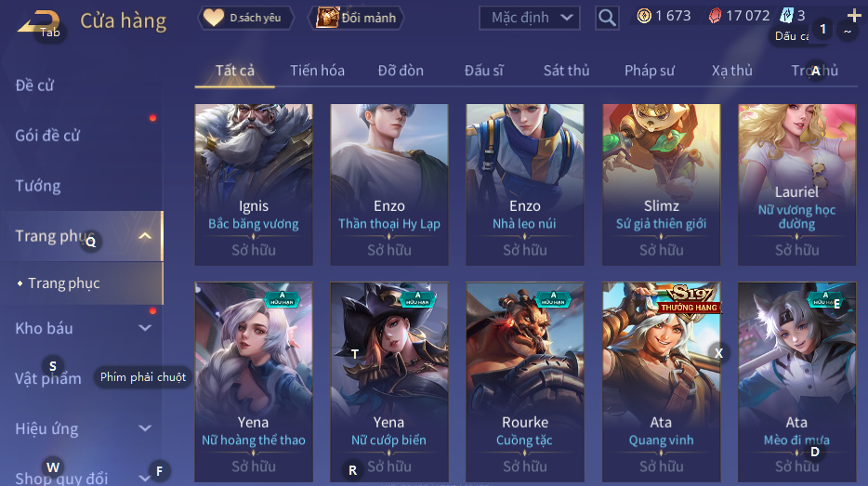
Task: Open Đổi mảnh chest exchange
Action: (357, 18)
